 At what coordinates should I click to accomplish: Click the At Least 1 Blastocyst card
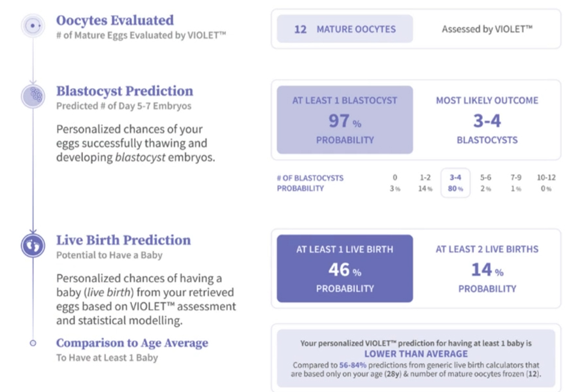(x=344, y=120)
